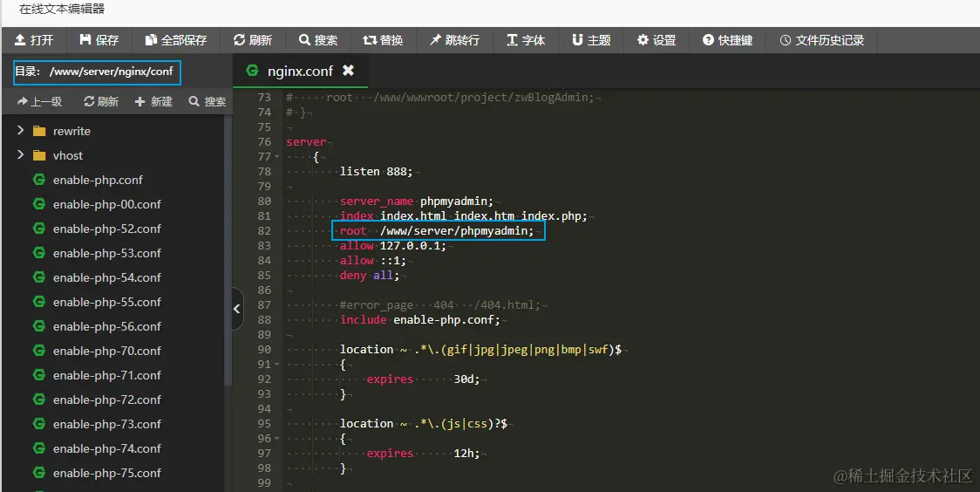
Task: Click 'expires 30d;' on line 92
Action: [x=423, y=379]
